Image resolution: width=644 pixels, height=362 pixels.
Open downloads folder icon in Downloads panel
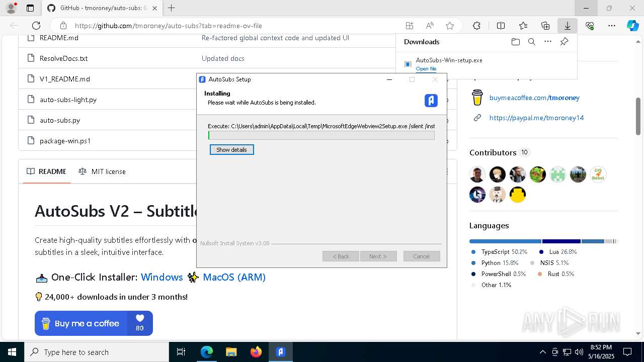515,42
